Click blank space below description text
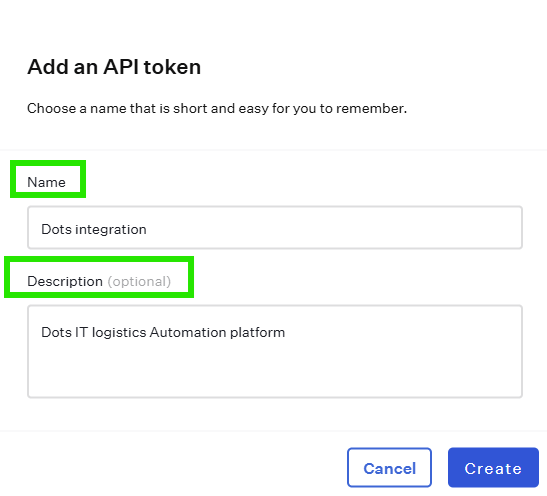Screen dimensions: 547x496 coord(275,370)
